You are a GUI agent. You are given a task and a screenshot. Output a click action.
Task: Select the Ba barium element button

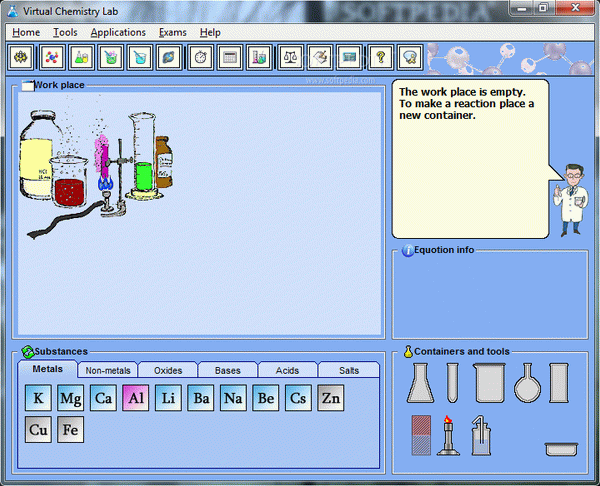201,398
